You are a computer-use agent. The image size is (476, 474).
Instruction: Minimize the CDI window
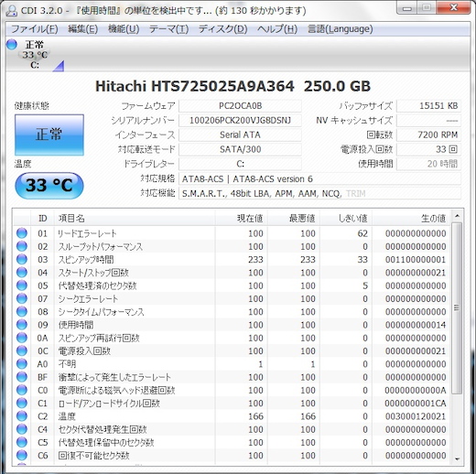pos(406,8)
